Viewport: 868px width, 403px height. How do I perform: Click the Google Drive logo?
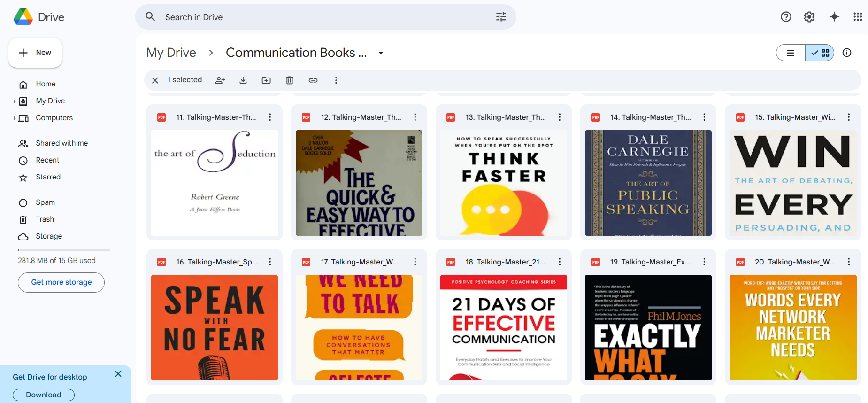pos(23,17)
